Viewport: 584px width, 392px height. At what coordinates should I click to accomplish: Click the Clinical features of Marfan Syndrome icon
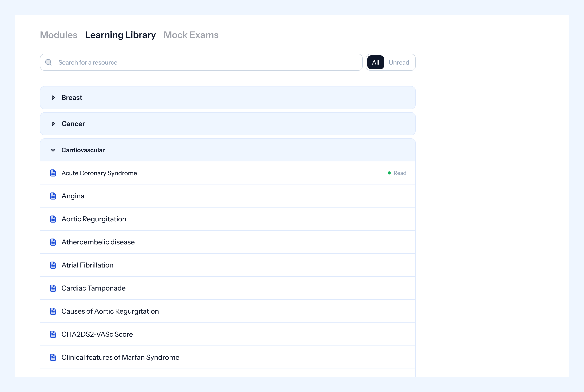point(53,357)
